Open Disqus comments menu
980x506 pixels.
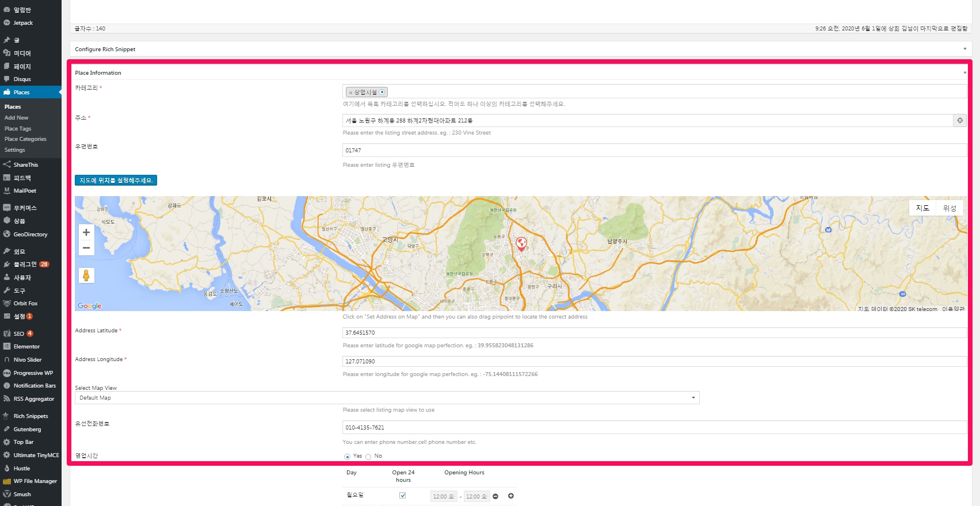point(22,79)
